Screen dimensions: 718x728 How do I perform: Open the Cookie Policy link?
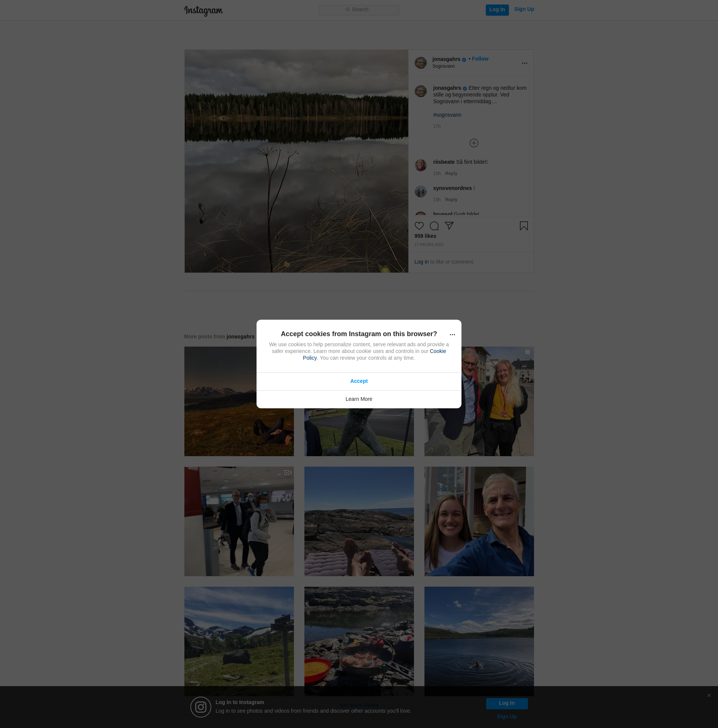[x=438, y=351]
